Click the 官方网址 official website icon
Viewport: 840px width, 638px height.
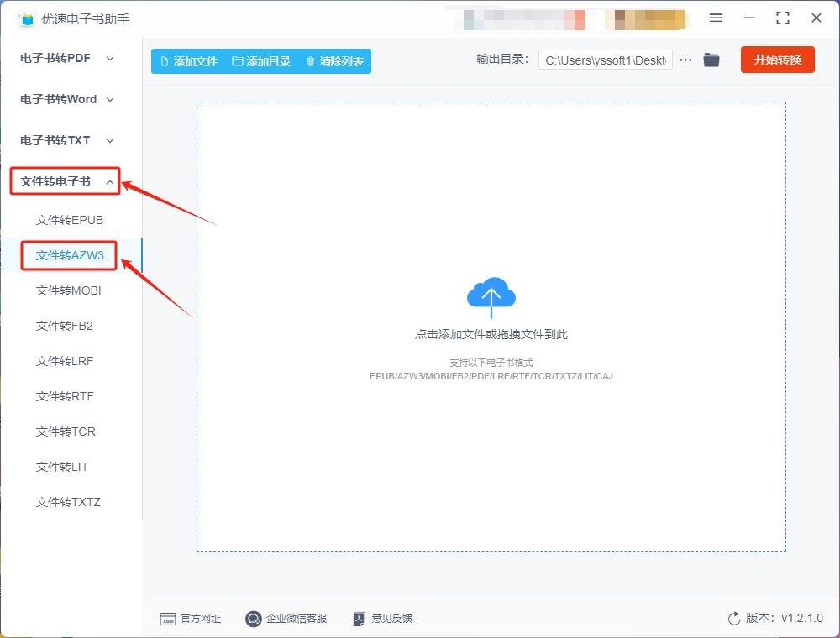click(168, 619)
